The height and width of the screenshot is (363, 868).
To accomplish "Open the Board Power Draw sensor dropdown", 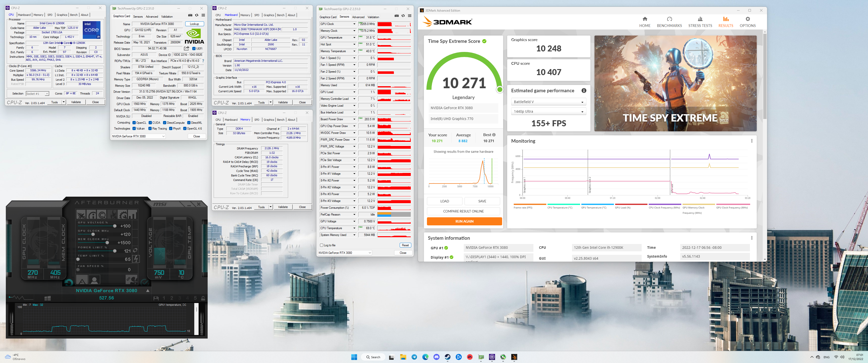I will point(354,119).
